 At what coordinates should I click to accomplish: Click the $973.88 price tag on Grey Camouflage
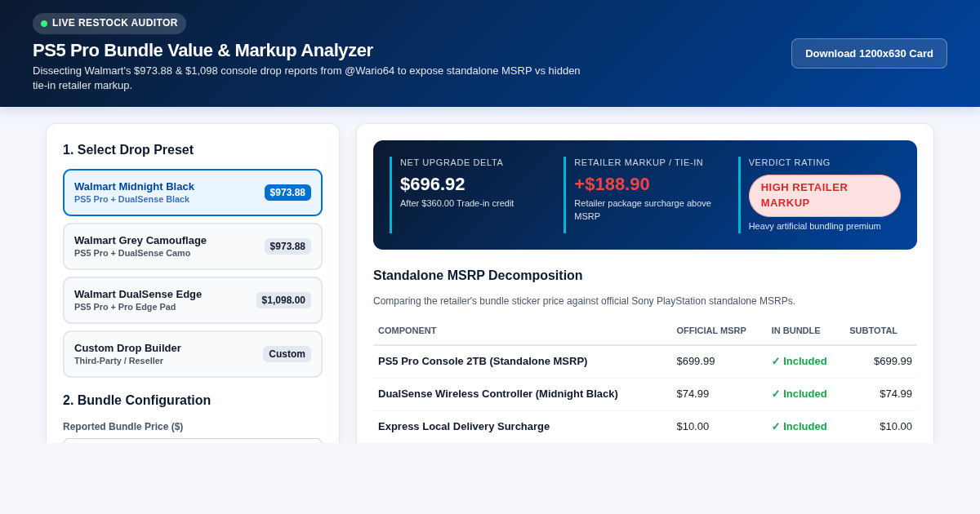287,246
